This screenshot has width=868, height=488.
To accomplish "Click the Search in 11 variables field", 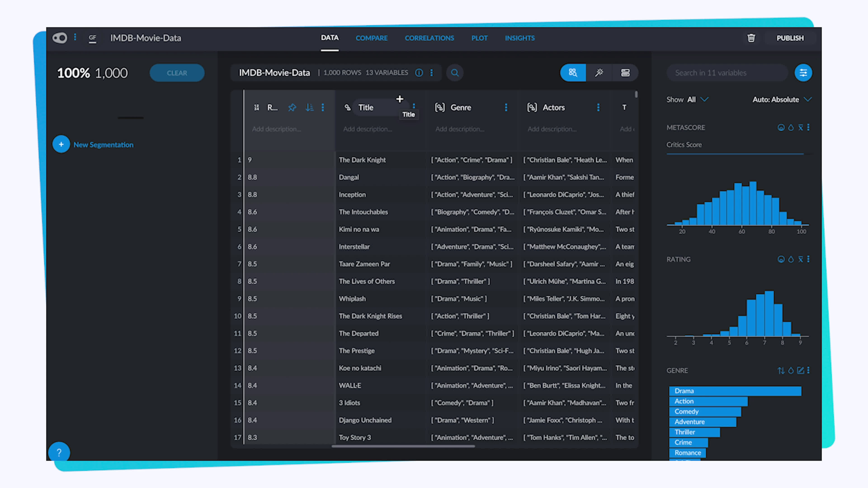I will click(x=727, y=73).
